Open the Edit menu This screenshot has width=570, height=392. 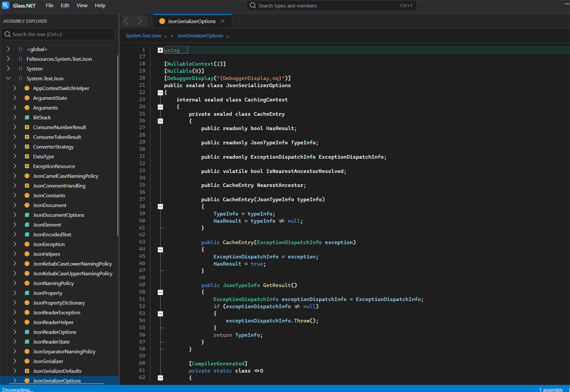pos(65,5)
